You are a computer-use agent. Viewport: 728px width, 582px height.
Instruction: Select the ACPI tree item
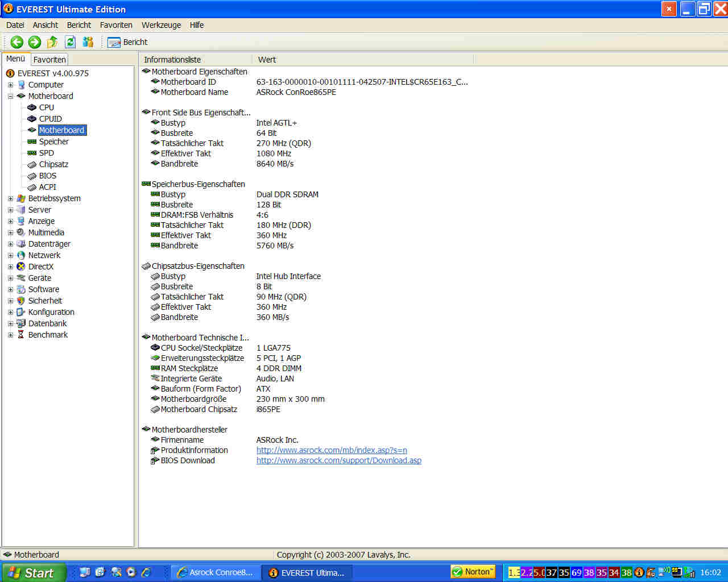click(48, 187)
